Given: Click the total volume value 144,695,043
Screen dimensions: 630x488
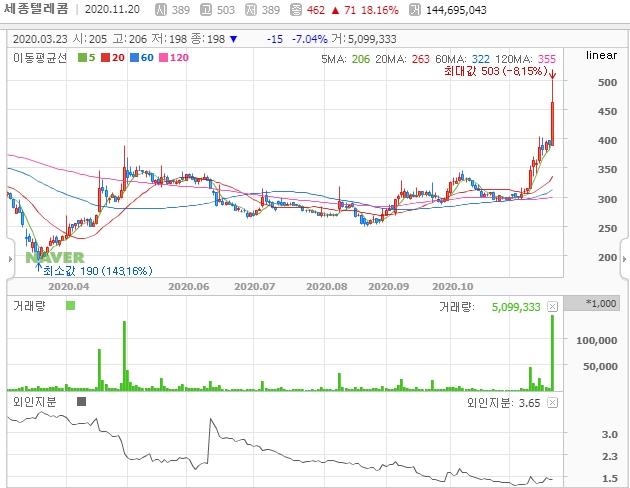Looking at the screenshot, I should pyautogui.click(x=456, y=10).
